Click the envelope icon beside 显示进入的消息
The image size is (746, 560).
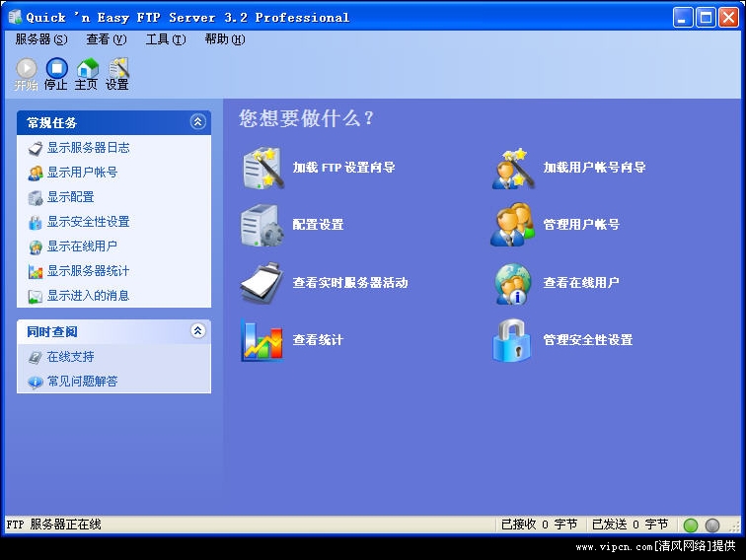tap(36, 297)
